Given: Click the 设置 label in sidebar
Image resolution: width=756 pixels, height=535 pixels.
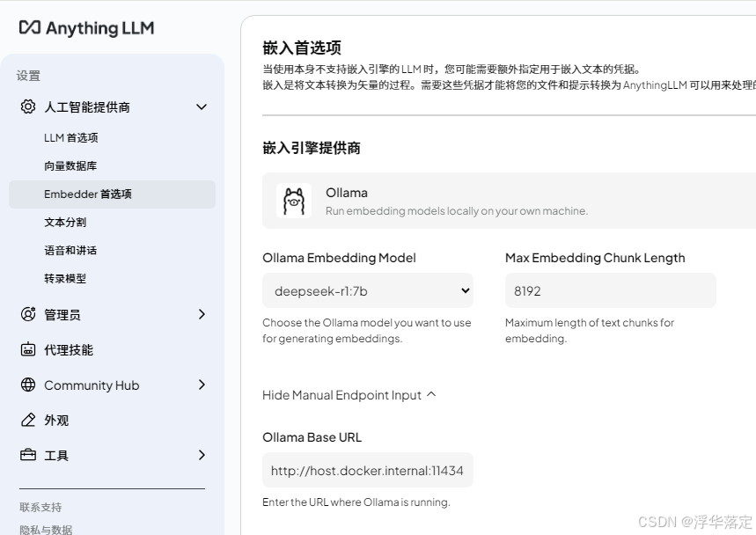Looking at the screenshot, I should click(x=28, y=76).
